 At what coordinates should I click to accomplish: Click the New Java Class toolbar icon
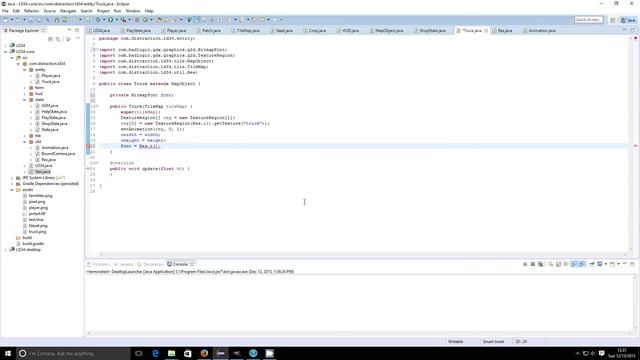click(146, 20)
